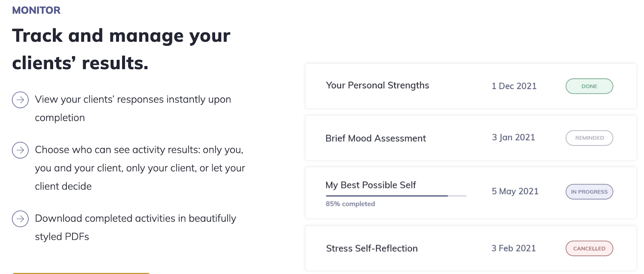Click the MONITOR section label

[36, 10]
